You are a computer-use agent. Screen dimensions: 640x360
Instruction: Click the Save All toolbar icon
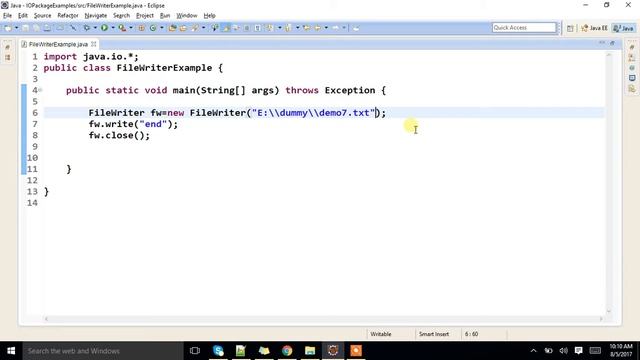[x=36, y=28]
